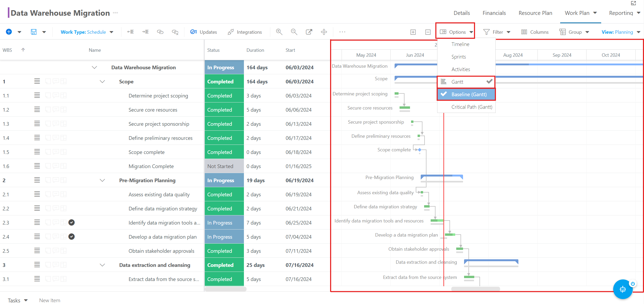Image resolution: width=644 pixels, height=304 pixels.
Task: Click Not Started status of Migration Complete
Action: pos(224,166)
